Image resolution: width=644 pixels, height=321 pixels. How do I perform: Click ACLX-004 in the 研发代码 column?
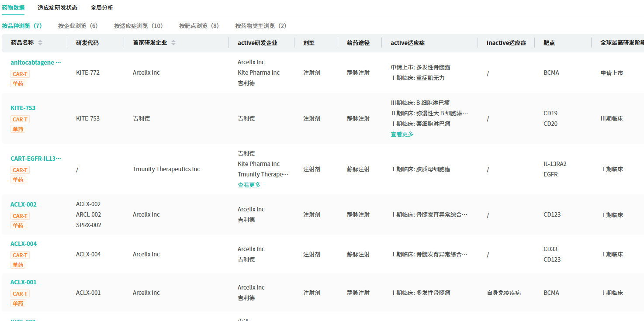point(88,254)
